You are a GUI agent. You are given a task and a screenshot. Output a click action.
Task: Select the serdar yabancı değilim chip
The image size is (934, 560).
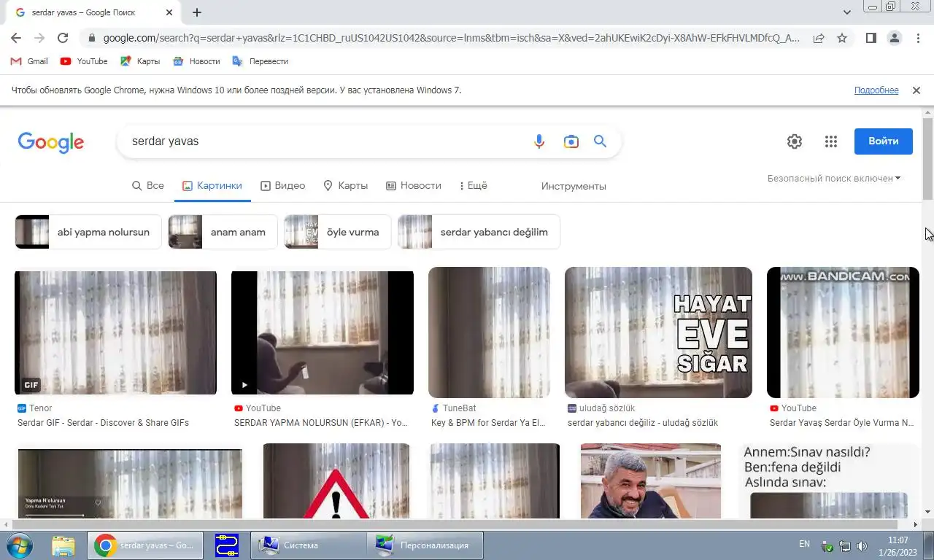pos(479,232)
